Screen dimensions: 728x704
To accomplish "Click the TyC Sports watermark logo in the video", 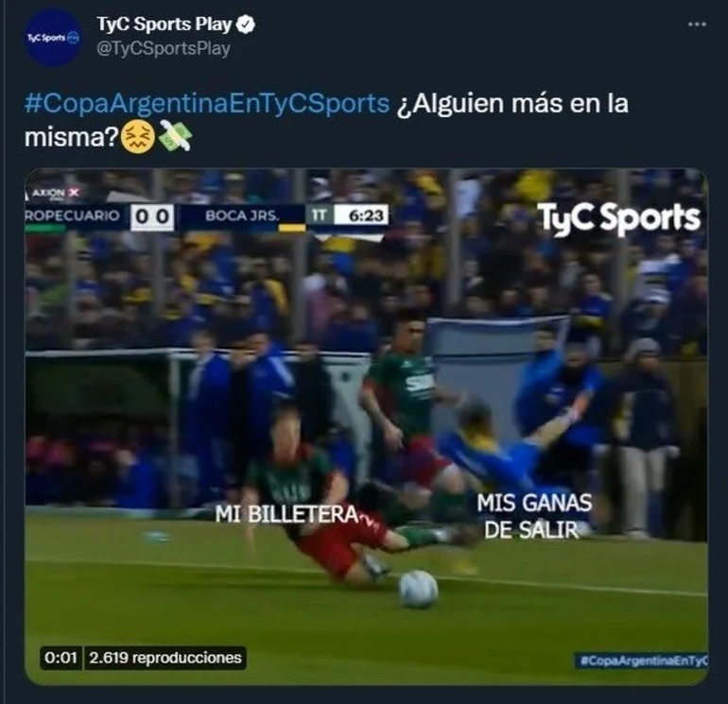I will click(x=618, y=218).
